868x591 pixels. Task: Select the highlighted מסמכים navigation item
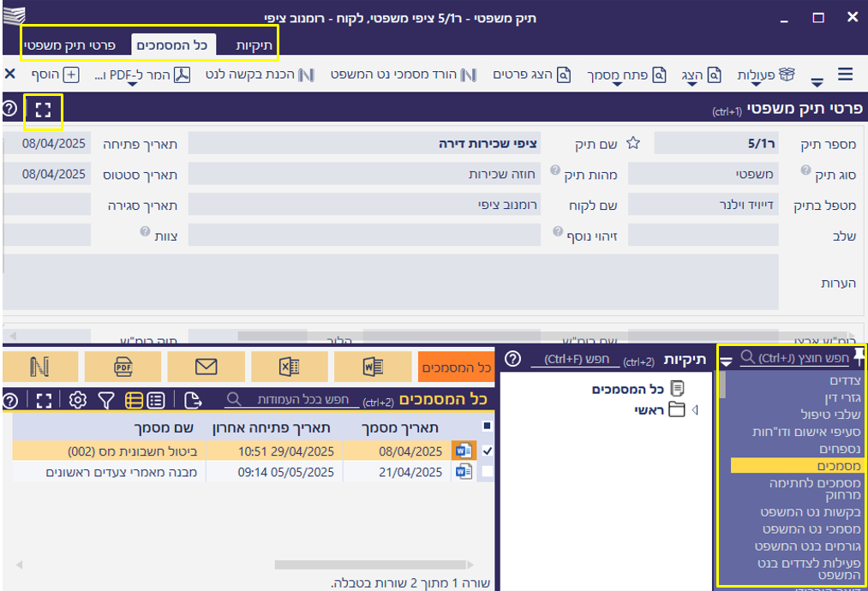pyautogui.click(x=796, y=466)
